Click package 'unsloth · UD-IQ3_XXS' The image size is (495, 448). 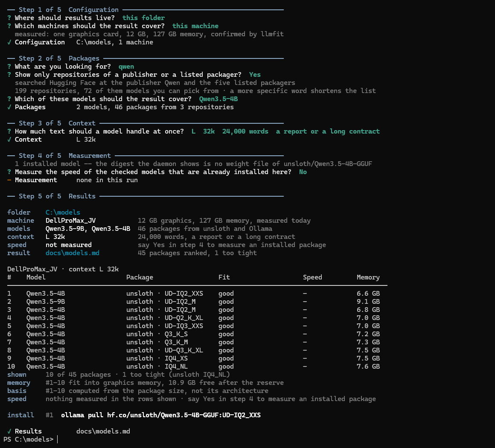point(164,326)
